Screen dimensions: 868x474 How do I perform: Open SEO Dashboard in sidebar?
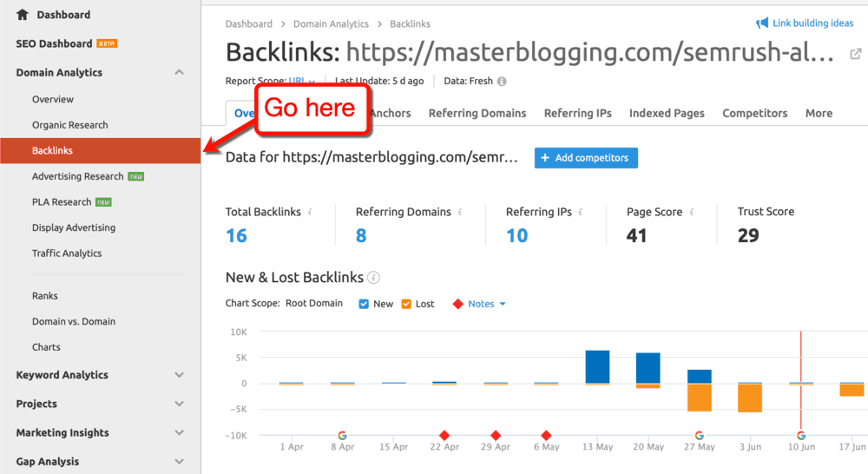click(54, 43)
